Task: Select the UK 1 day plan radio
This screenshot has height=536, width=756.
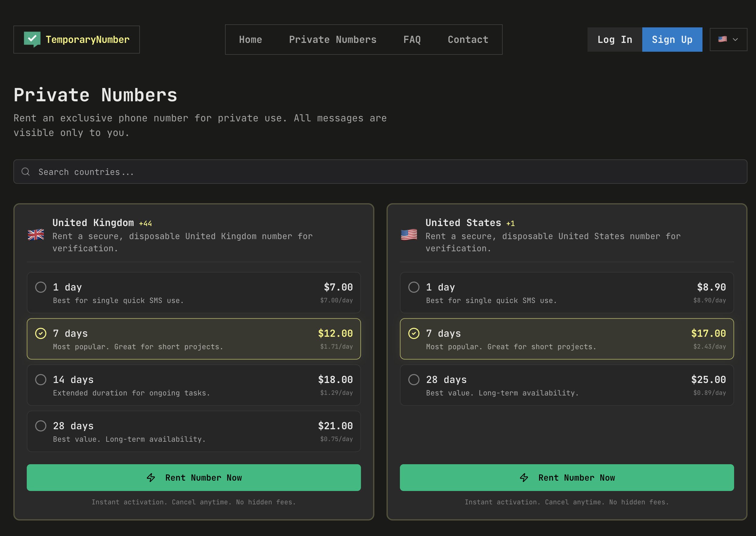Action: 40,287
